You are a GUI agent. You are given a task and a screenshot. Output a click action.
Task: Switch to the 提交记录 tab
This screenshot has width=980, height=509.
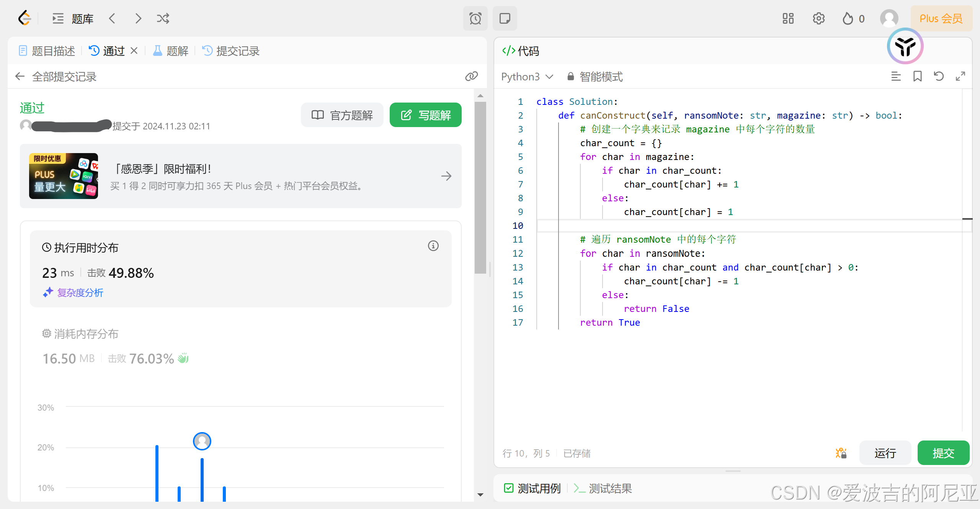coord(231,51)
